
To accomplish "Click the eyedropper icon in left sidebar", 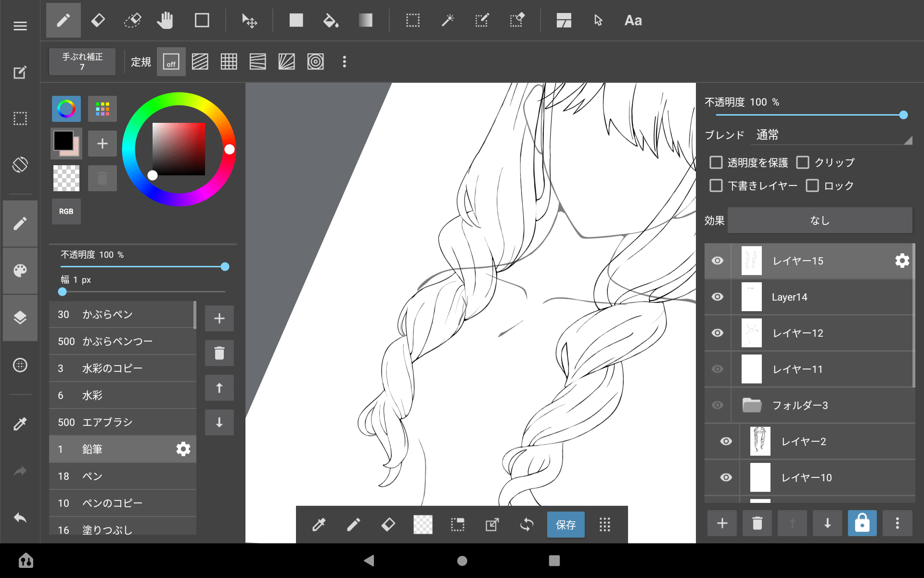I will click(x=20, y=423).
